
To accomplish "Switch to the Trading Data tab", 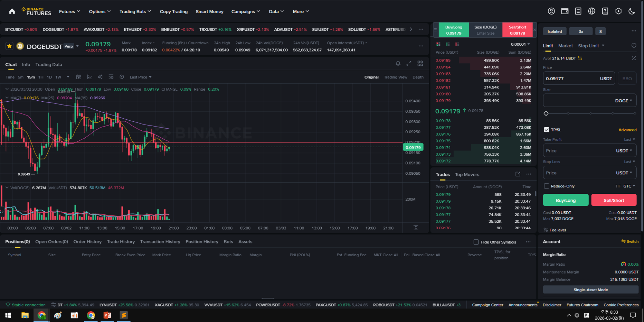I will click(49, 65).
